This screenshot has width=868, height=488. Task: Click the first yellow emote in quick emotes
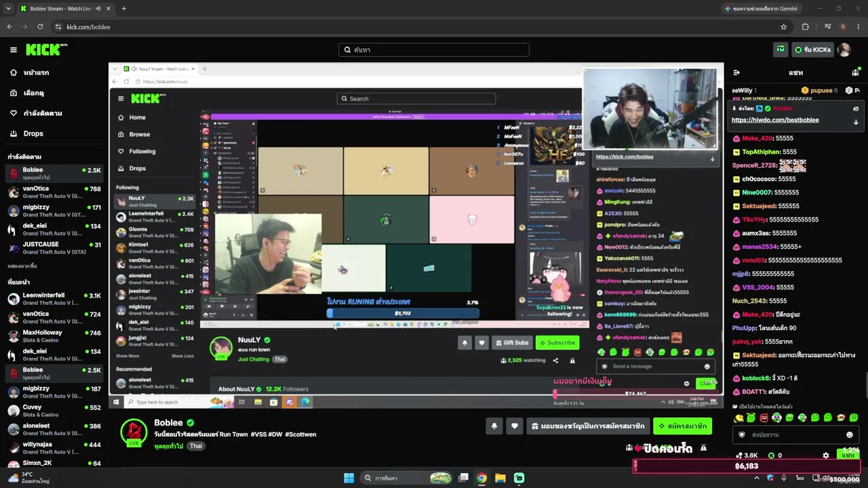738,418
